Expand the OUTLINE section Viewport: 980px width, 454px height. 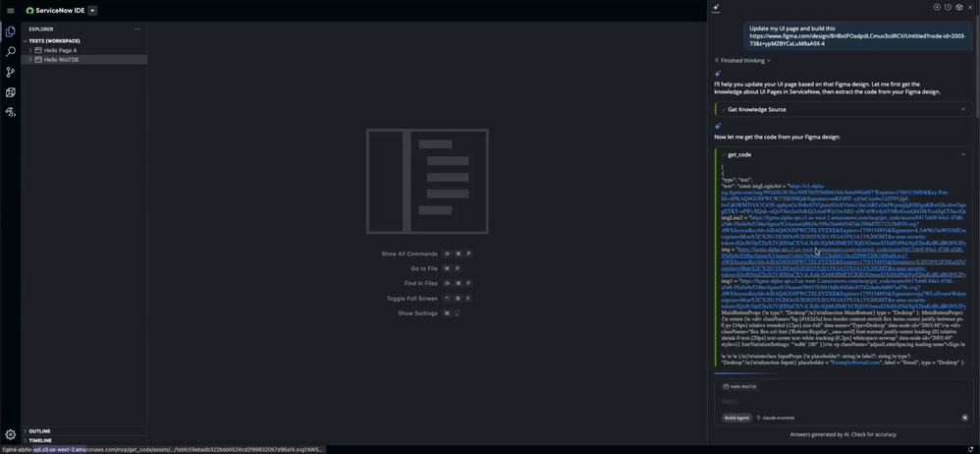[84, 431]
